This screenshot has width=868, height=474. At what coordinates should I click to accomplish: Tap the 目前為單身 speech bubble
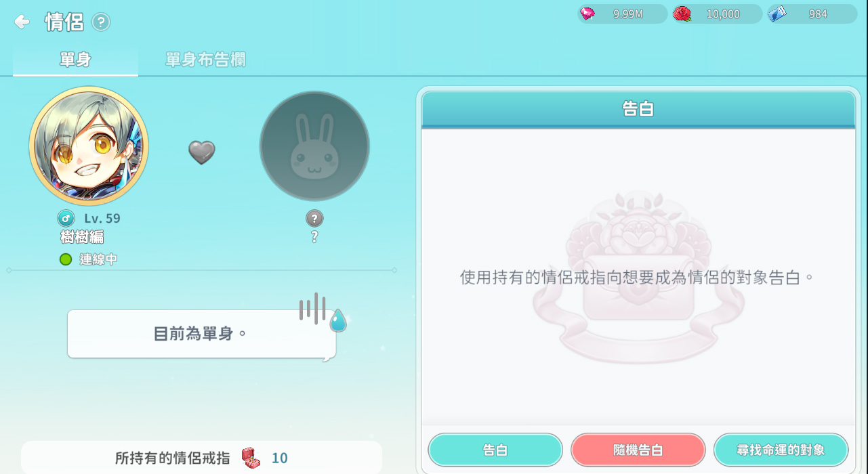202,334
